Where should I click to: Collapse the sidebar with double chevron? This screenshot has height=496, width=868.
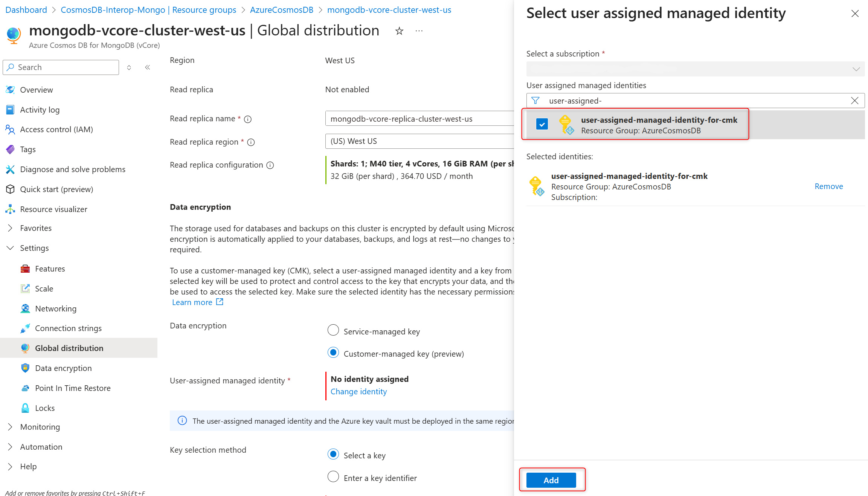pyautogui.click(x=147, y=67)
